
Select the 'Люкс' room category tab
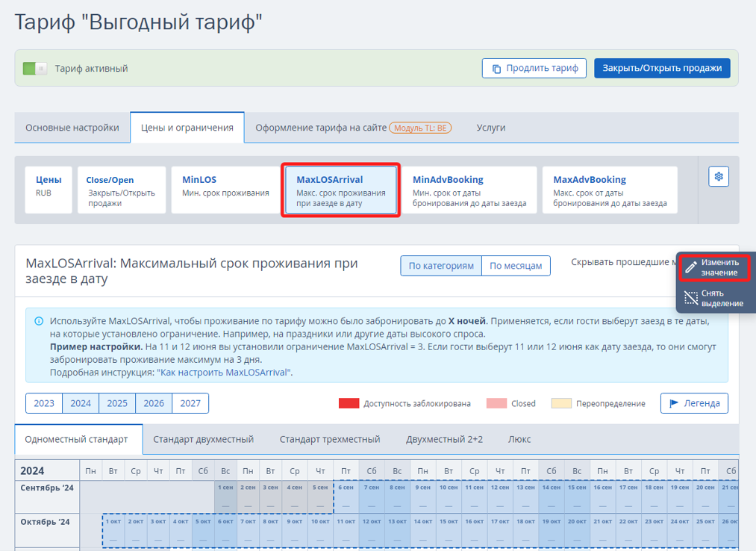(520, 439)
